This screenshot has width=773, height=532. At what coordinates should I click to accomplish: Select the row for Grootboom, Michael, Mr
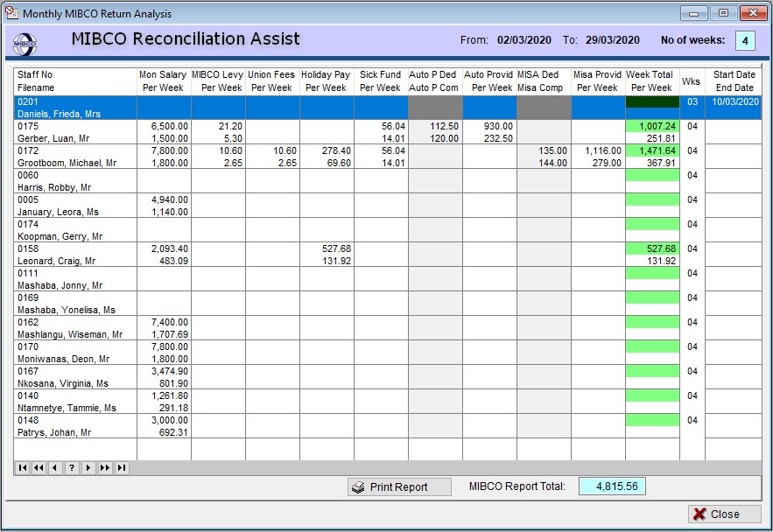tap(388, 157)
